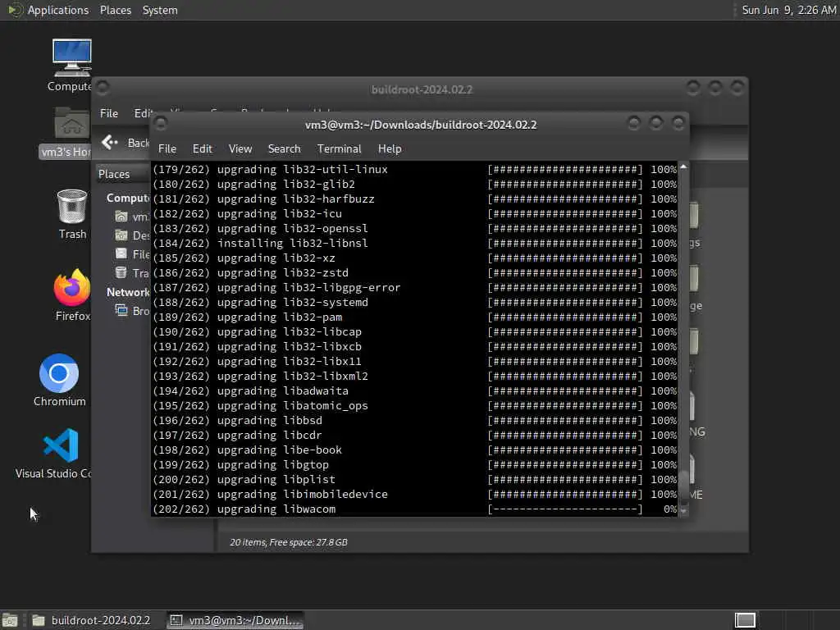
Task: Open the terminal Help menu
Action: coord(390,149)
